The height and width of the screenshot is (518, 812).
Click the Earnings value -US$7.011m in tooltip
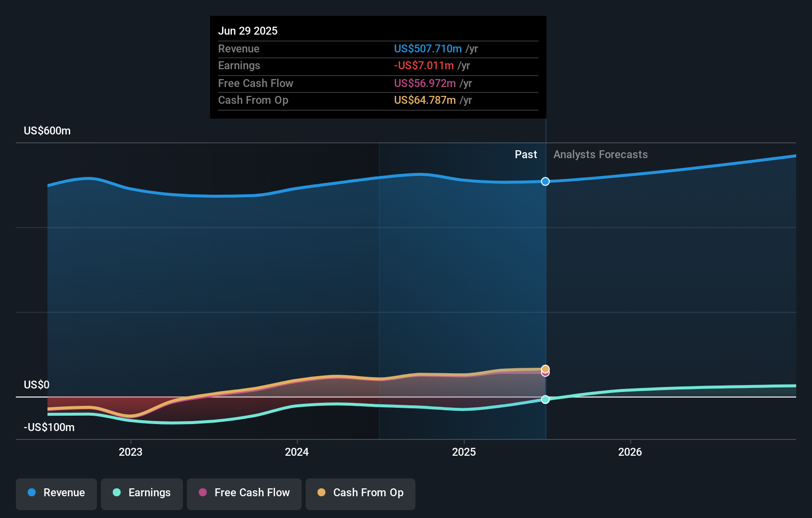pyautogui.click(x=423, y=65)
